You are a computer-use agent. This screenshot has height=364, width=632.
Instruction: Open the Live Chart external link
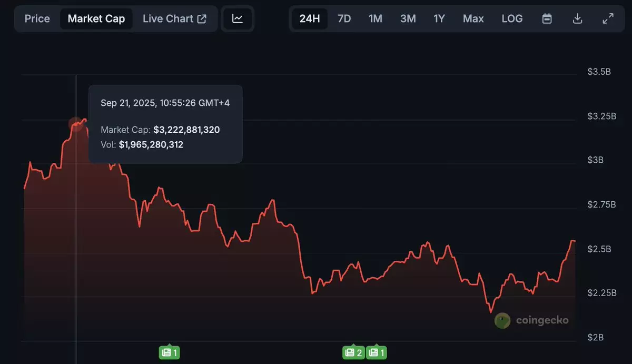pos(174,19)
